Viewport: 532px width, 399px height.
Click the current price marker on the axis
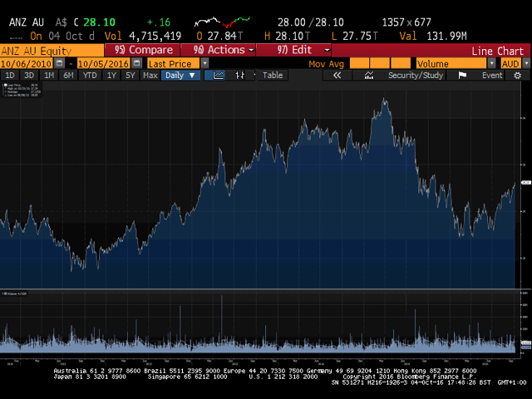(x=526, y=183)
